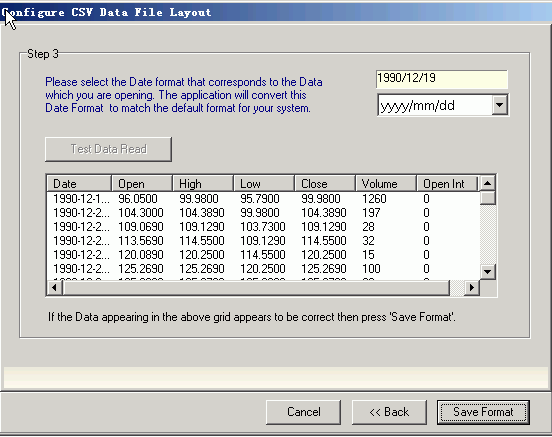The width and height of the screenshot is (552, 437).
Task: Click the grid's scroll left arrow
Action: [x=54, y=288]
